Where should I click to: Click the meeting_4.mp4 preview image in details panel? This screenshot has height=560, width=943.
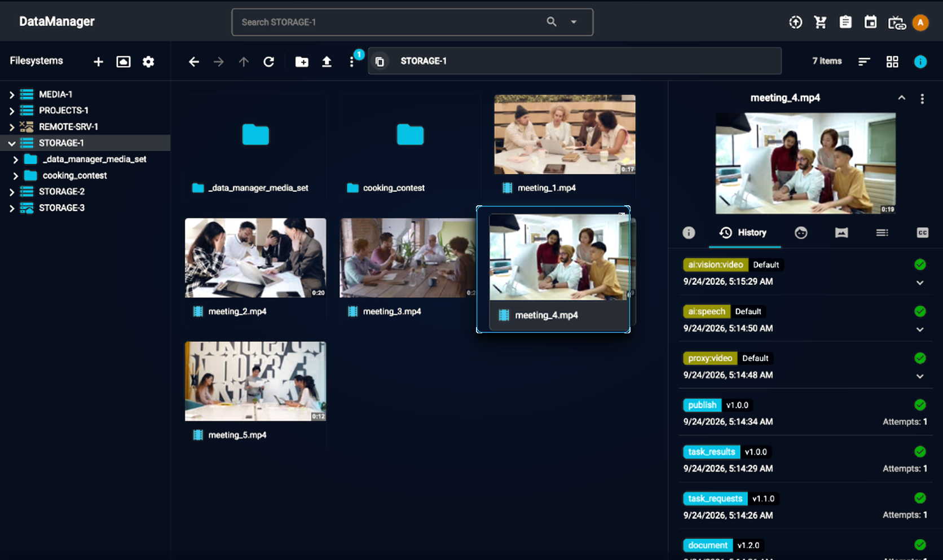pos(805,164)
